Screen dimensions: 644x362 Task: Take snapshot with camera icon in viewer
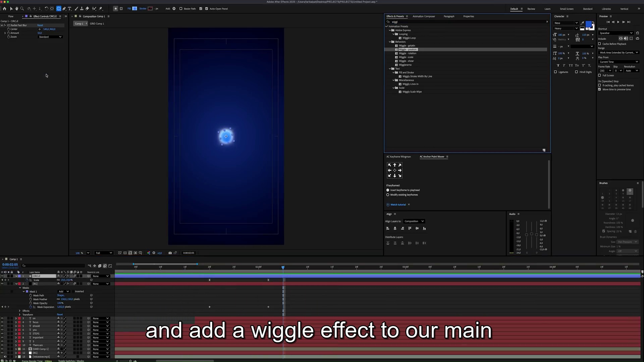coord(170,253)
